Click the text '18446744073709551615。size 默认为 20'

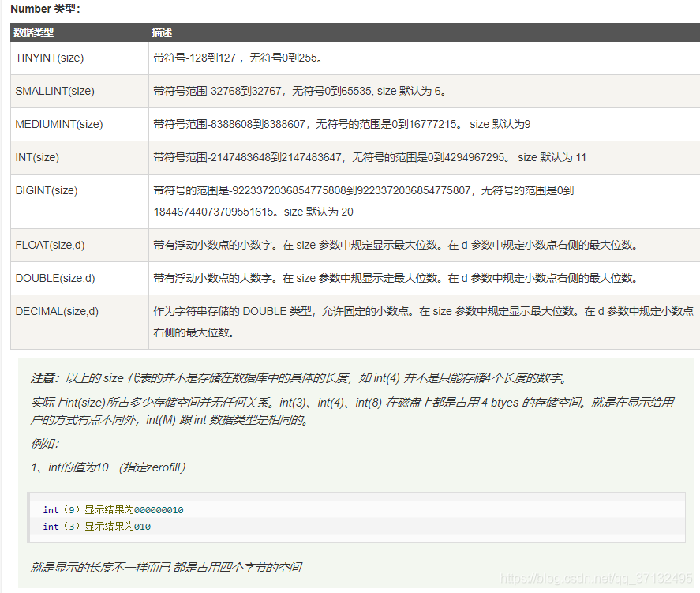[253, 212]
